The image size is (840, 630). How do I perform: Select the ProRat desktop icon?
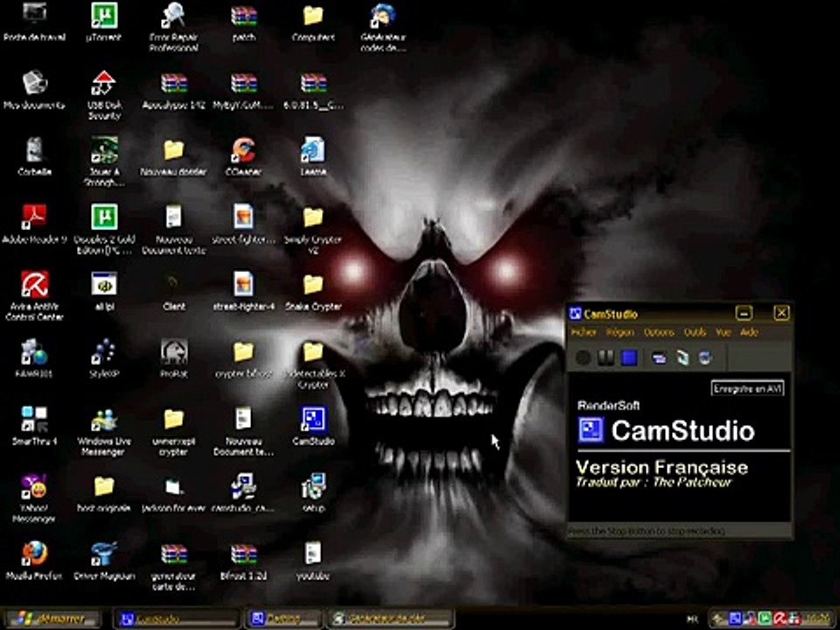click(173, 359)
